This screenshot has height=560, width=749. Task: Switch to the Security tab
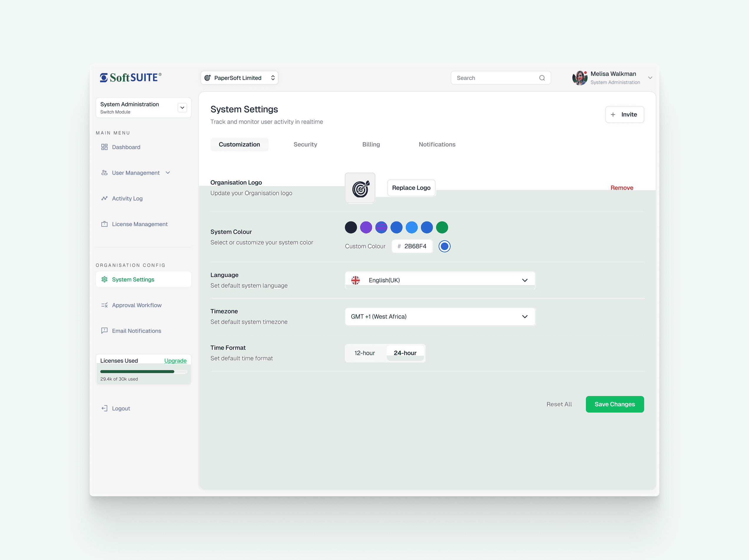coord(305,144)
